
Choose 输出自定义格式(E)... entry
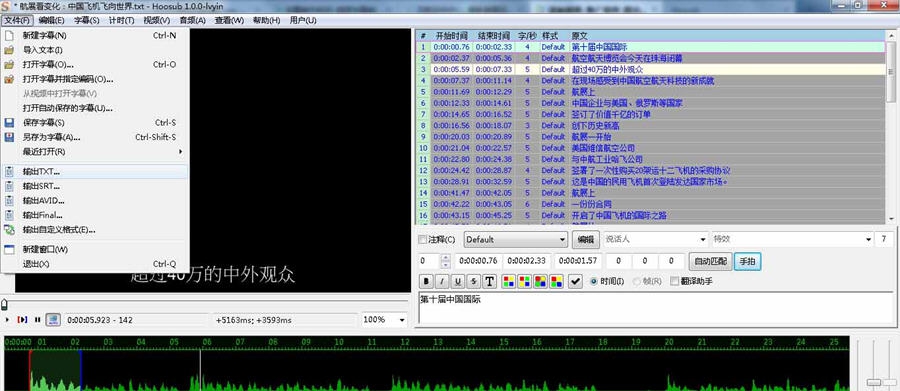click(x=95, y=230)
